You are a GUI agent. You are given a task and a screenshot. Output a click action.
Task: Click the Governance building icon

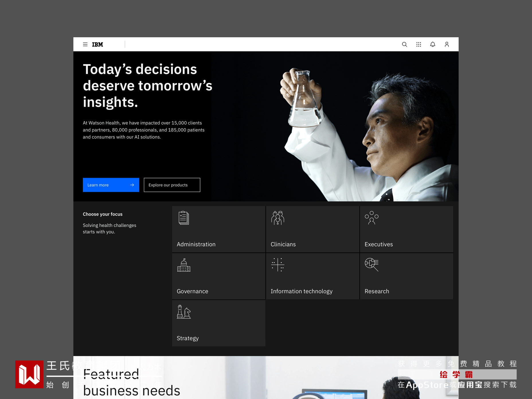pos(184,265)
